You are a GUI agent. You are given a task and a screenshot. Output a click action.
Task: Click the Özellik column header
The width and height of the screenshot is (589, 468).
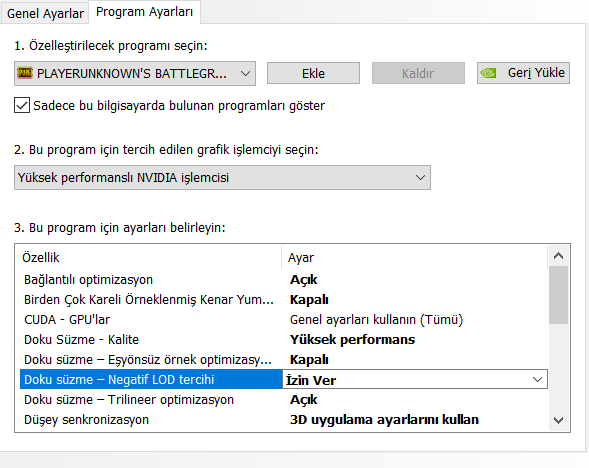point(150,258)
